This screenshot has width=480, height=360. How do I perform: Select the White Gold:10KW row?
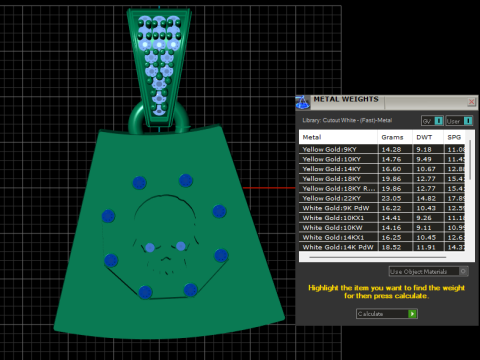(382, 228)
